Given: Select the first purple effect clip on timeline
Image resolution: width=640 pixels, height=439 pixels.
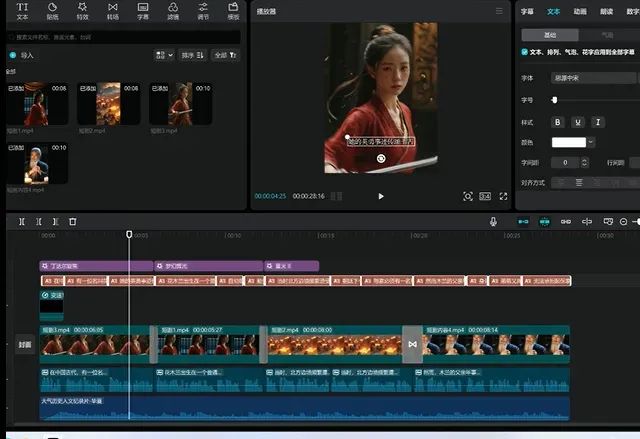Looking at the screenshot, I should [x=96, y=266].
